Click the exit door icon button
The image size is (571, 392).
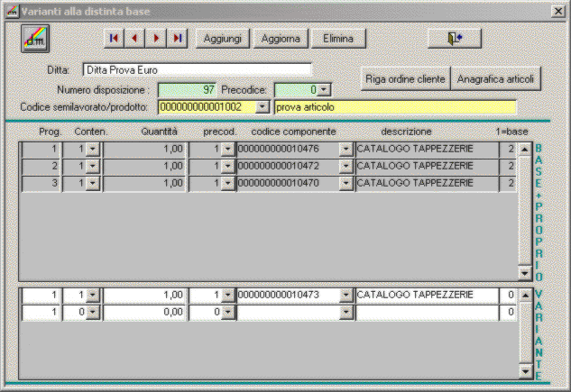tap(455, 38)
